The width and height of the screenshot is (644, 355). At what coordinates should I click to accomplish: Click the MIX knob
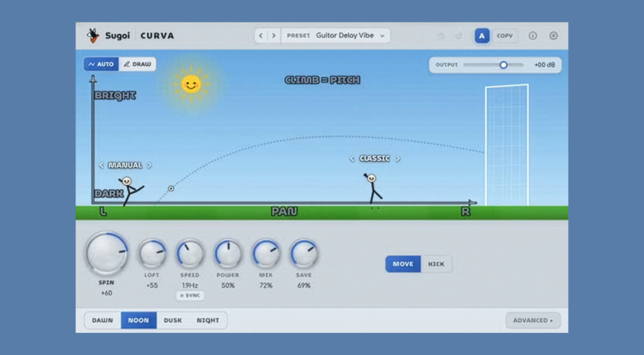266,254
